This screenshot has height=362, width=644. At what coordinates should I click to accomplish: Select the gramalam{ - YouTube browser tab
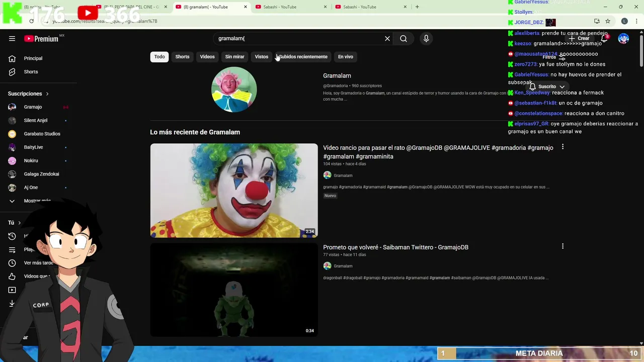[x=211, y=7]
